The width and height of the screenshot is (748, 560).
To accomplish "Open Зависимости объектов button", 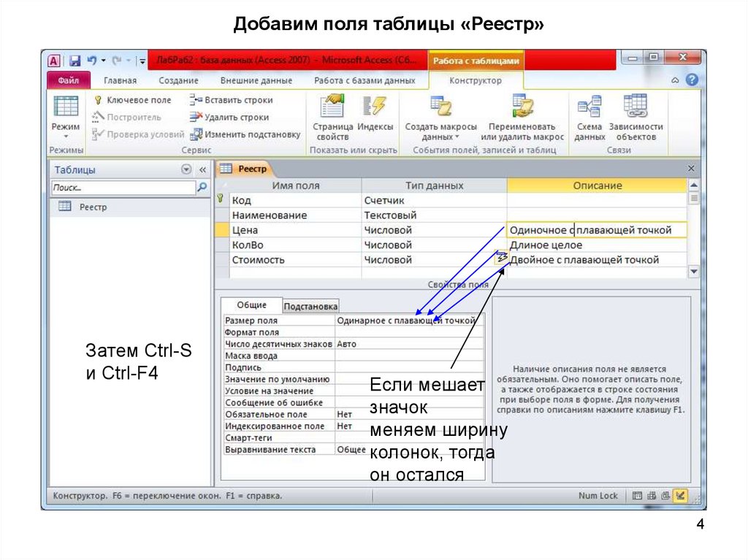I will click(636, 118).
